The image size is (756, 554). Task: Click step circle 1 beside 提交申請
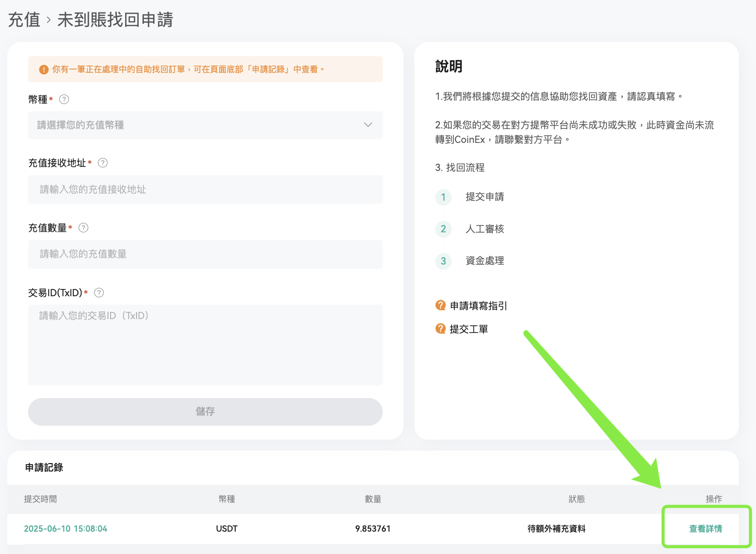[443, 197]
